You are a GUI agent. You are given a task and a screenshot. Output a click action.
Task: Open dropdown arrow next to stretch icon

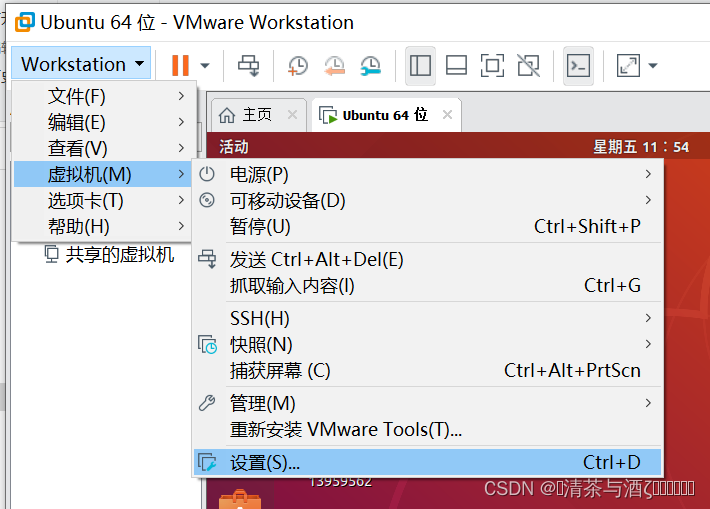[x=652, y=66]
